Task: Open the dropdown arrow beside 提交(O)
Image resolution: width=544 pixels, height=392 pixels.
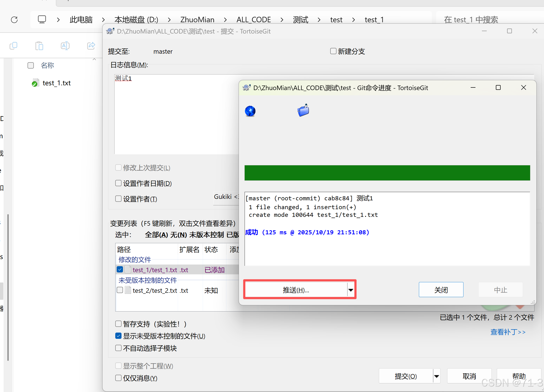Action: [x=437, y=376]
